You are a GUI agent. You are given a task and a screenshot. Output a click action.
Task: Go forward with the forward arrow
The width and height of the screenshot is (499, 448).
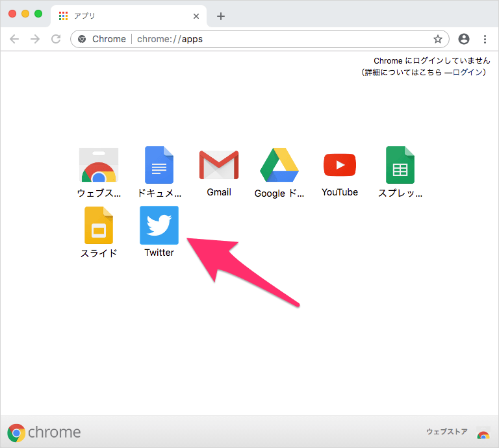point(35,39)
